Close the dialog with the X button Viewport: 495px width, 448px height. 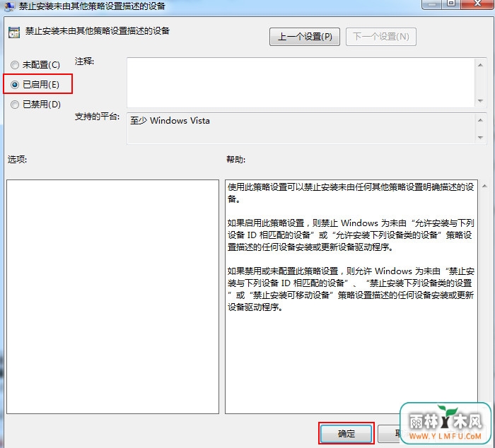click(477, 4)
